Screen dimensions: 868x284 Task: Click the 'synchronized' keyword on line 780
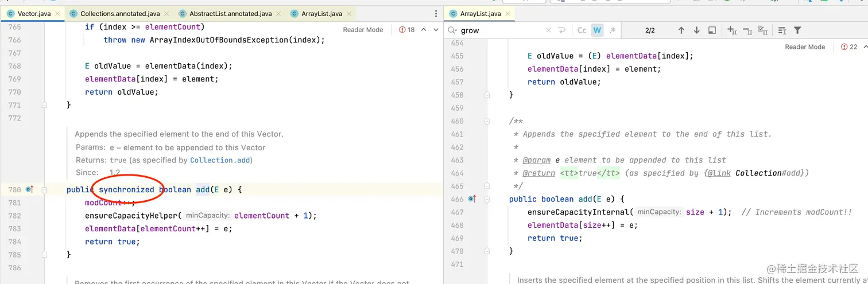point(126,189)
